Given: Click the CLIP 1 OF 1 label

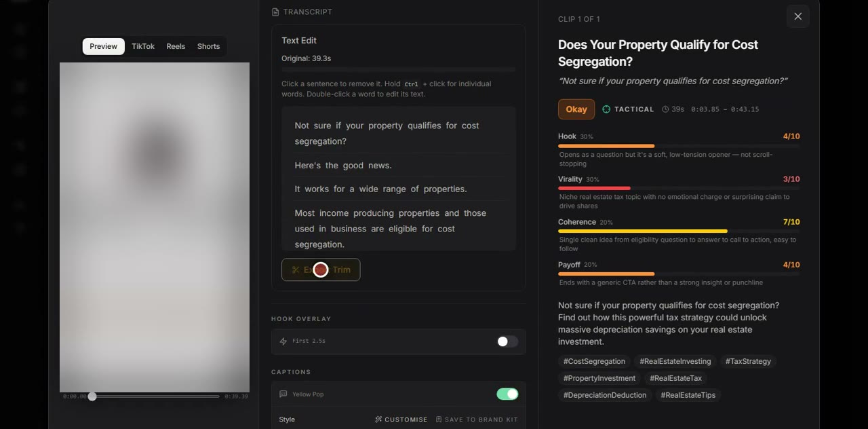Looking at the screenshot, I should [x=579, y=19].
